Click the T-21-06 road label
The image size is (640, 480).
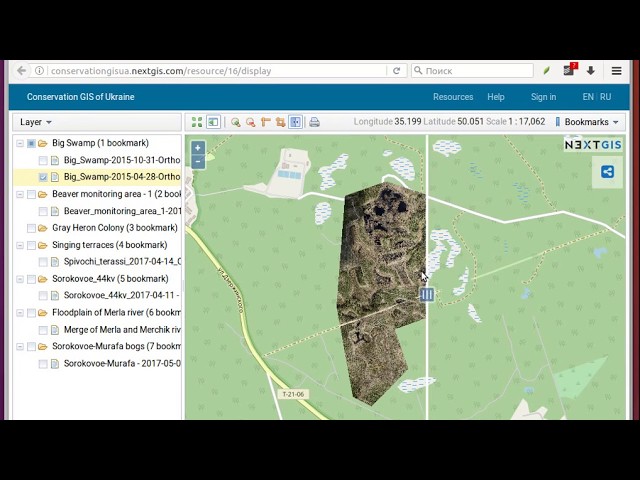pos(293,394)
